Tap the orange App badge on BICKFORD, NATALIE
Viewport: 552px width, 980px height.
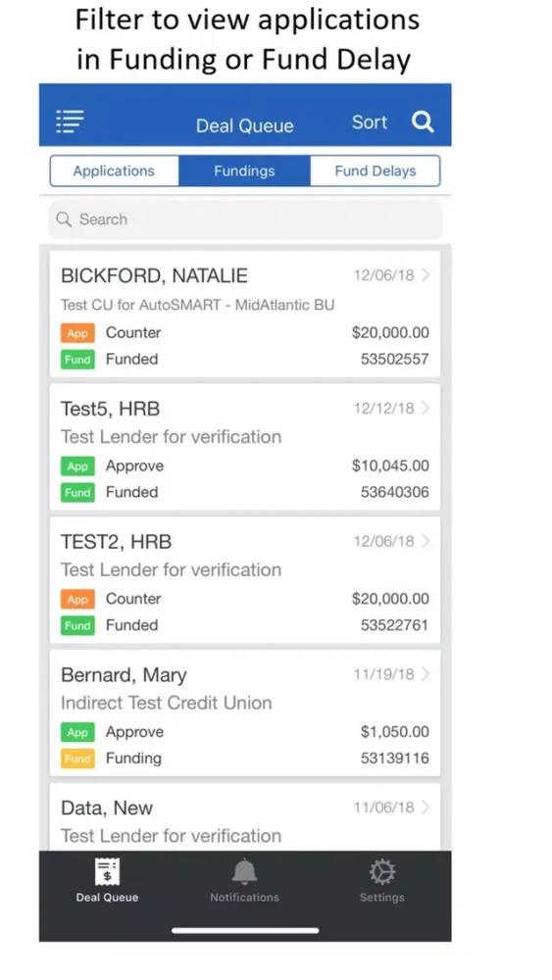[x=77, y=333]
